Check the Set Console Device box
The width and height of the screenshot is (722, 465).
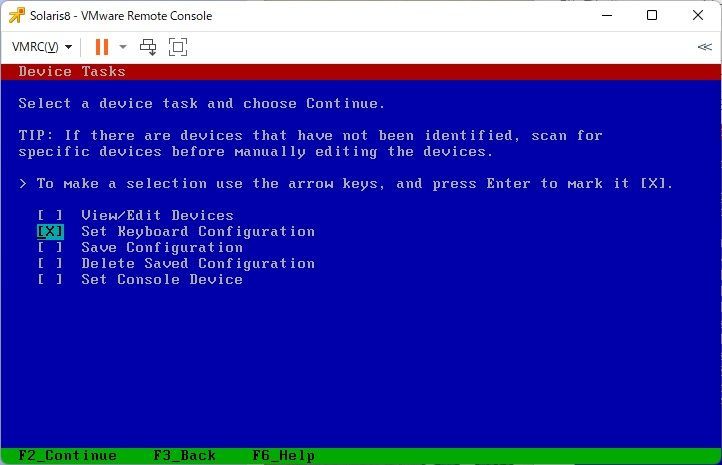click(x=50, y=279)
